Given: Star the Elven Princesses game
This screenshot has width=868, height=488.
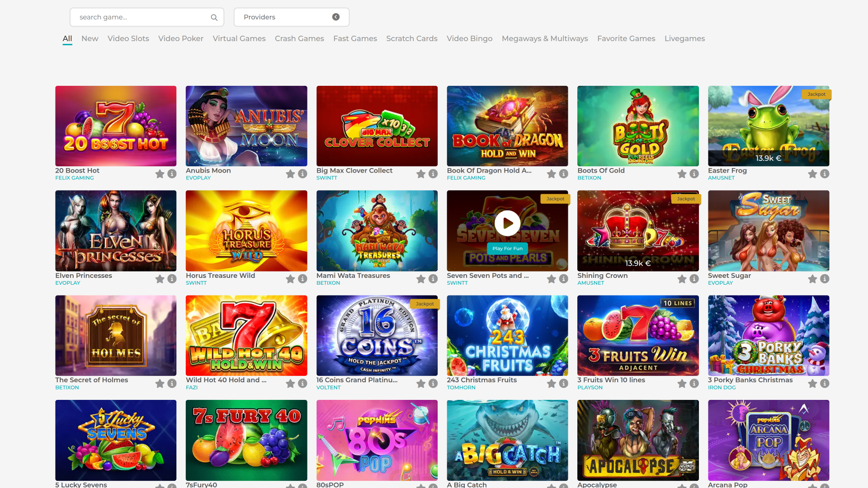Looking at the screenshot, I should 159,279.
